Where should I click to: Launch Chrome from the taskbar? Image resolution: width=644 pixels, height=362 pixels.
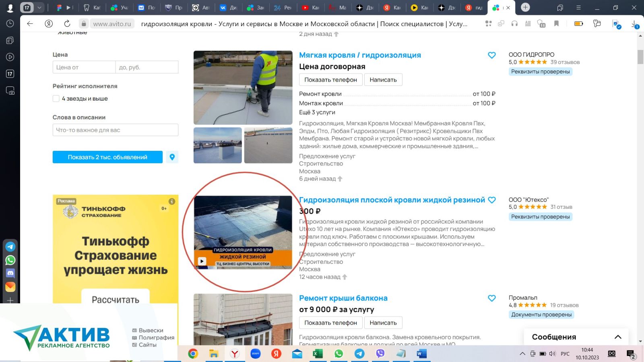(193, 354)
